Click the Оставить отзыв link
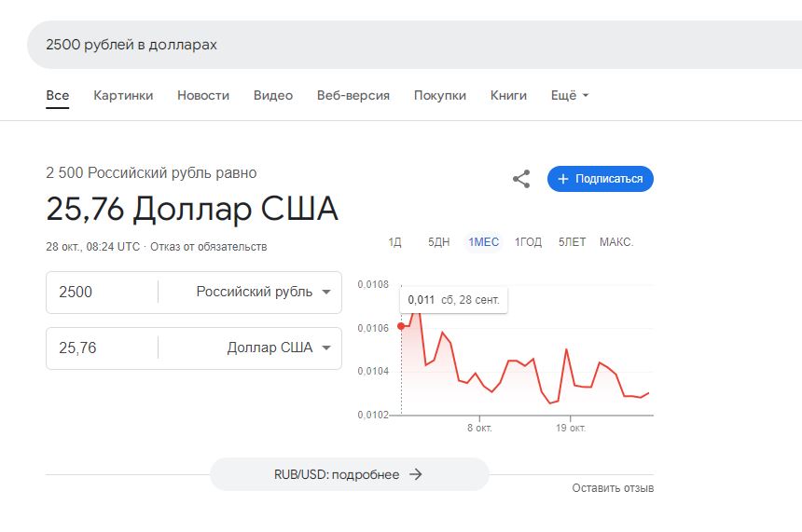Viewport: 802px width, 532px height. [x=613, y=488]
